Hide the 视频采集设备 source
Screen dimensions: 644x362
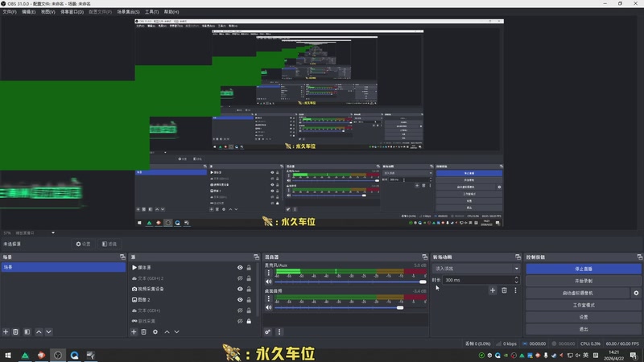pos(240,289)
